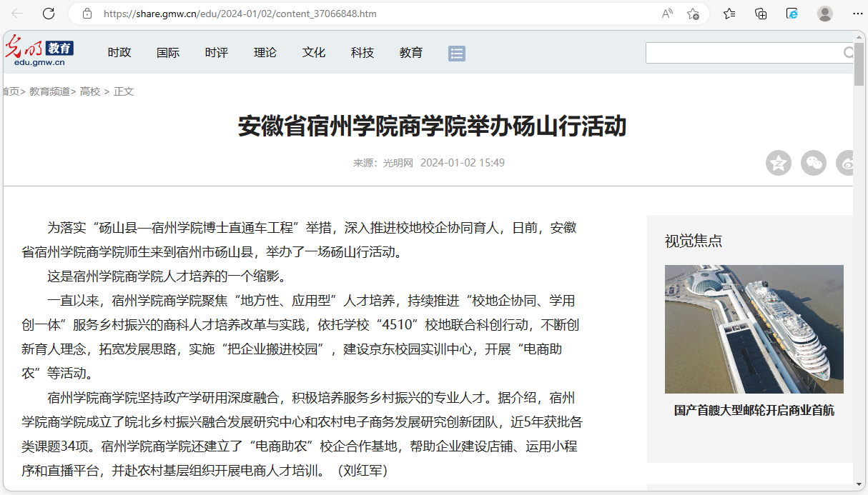
Task: Click the browser address bar URL
Action: [240, 14]
